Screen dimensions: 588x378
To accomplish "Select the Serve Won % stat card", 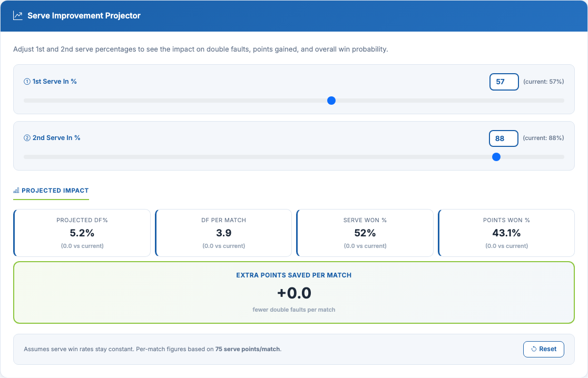I will tap(365, 233).
